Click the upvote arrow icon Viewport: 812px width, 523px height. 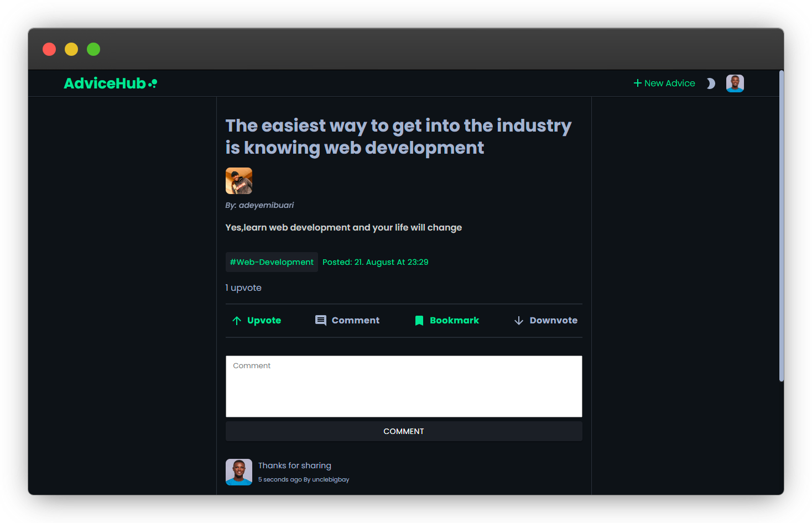click(237, 321)
